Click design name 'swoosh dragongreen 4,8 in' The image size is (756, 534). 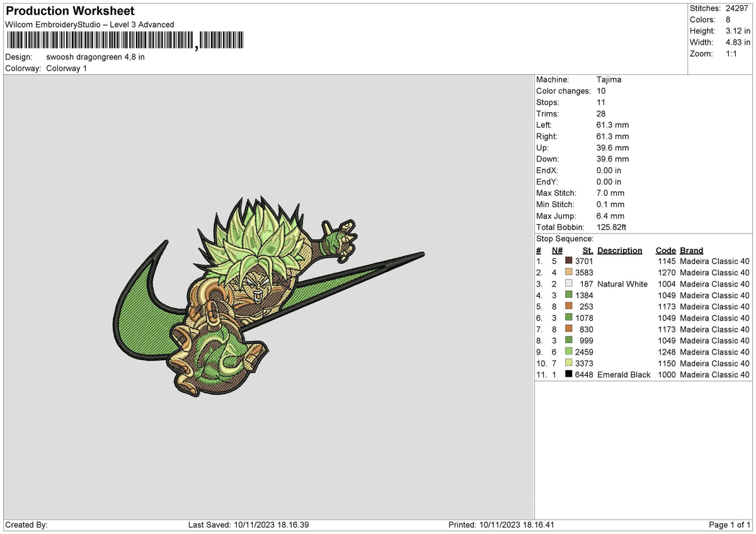point(96,57)
